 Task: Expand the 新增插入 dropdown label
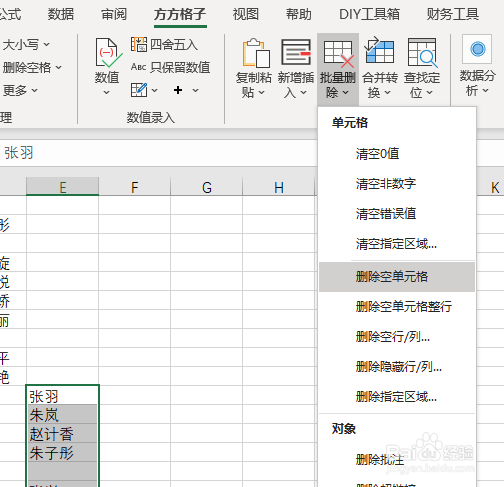(296, 85)
